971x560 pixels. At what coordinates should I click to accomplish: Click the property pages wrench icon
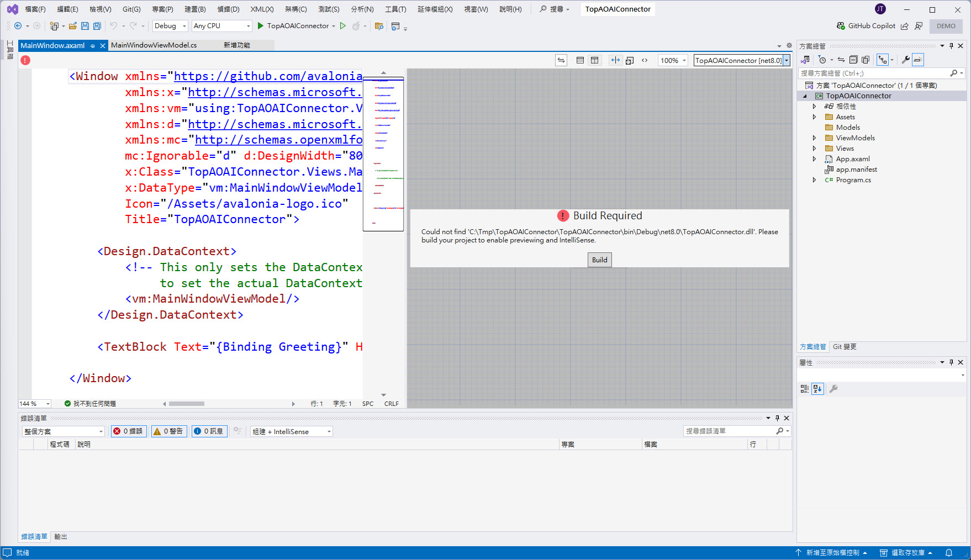coord(833,389)
